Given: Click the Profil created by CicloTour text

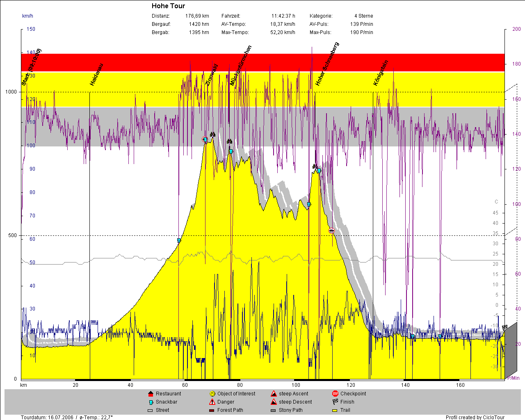Looking at the screenshot, I should (x=475, y=417).
